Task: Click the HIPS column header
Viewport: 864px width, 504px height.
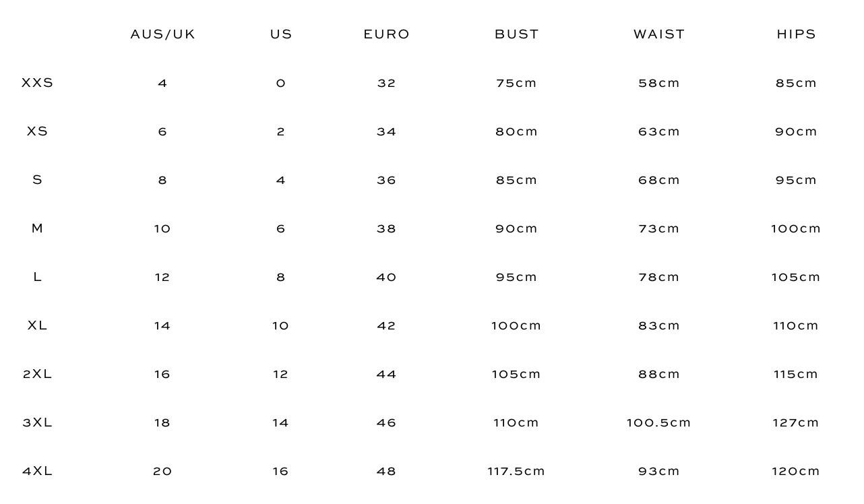Action: [x=796, y=34]
